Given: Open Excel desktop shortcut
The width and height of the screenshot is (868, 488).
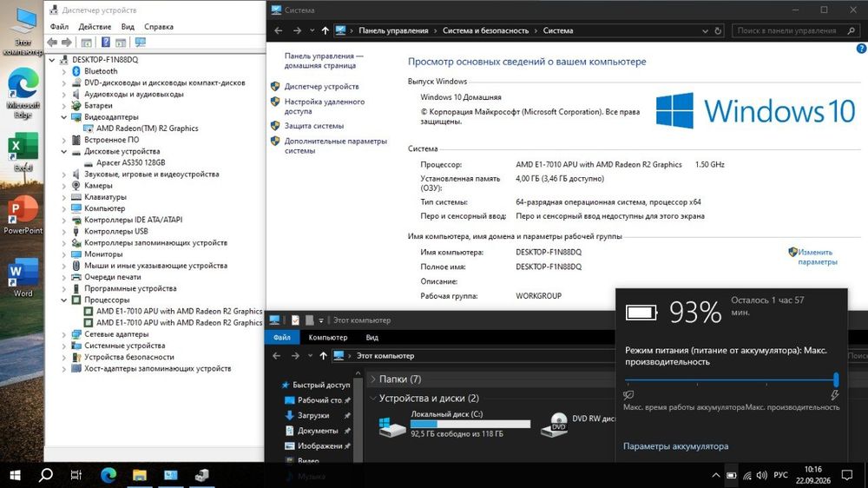Looking at the screenshot, I should (x=23, y=152).
